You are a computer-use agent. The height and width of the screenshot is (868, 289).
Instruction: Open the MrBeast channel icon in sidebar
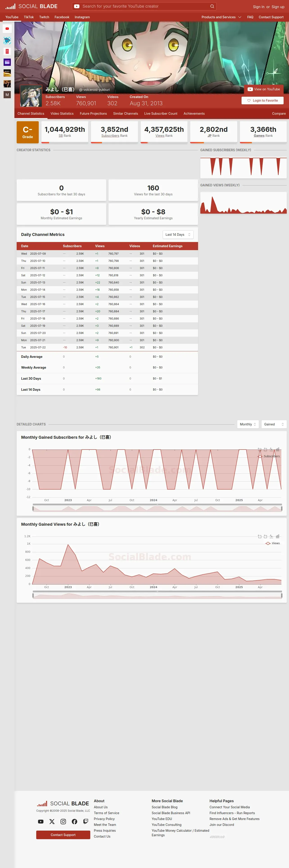(x=7, y=40)
